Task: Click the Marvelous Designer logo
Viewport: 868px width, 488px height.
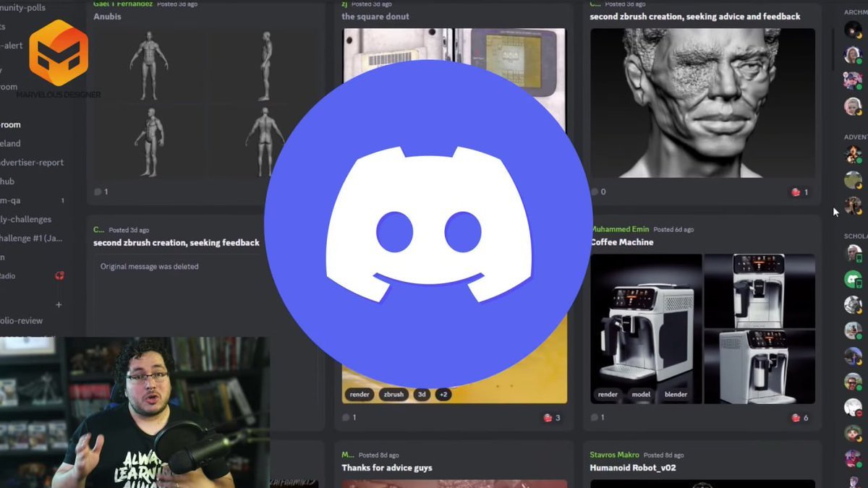Action: pyautogui.click(x=59, y=54)
